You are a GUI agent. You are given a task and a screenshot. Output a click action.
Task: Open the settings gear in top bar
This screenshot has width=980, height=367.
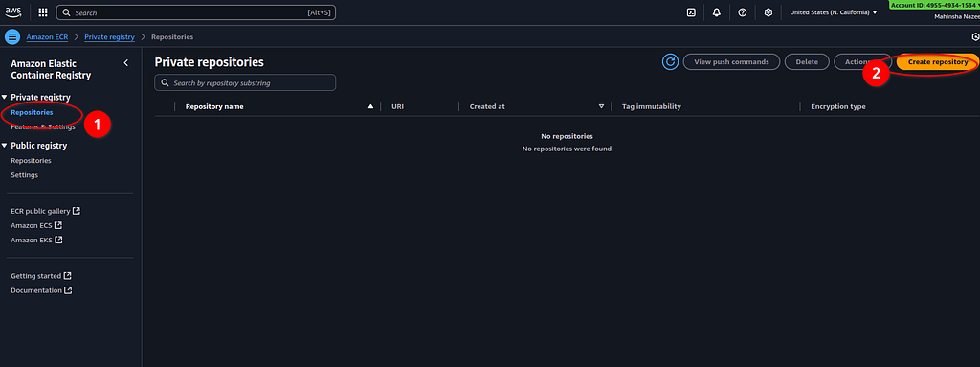(x=768, y=12)
